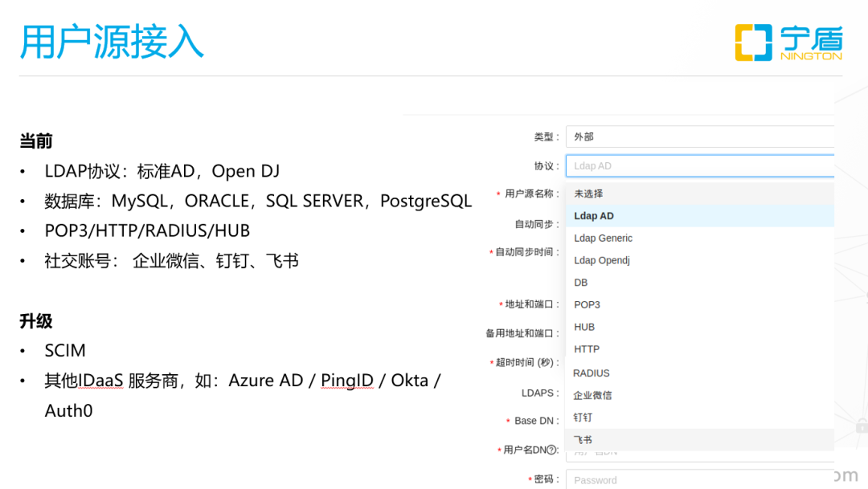Click the Password input field
This screenshot has width=868, height=489.
pos(700,479)
